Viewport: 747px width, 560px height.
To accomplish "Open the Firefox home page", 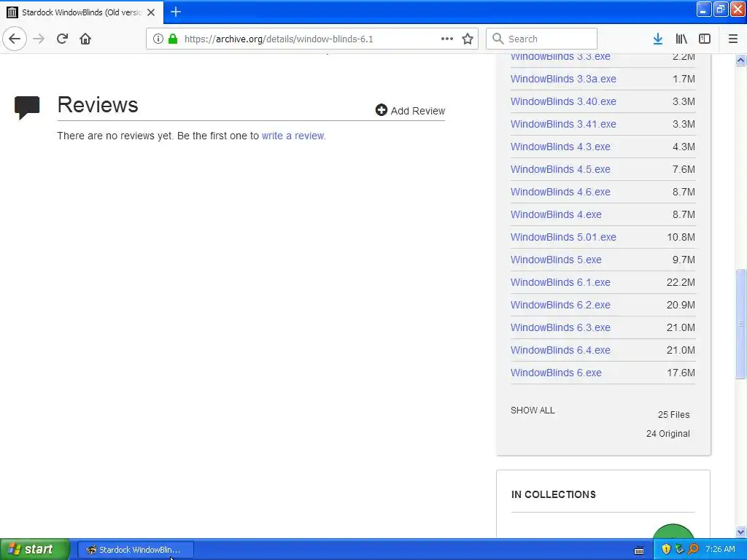I will [85, 39].
